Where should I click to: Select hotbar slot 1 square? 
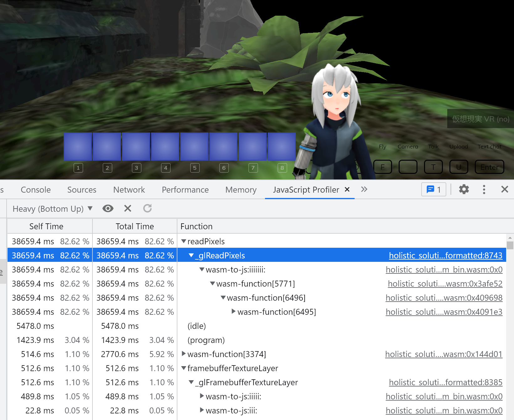(78, 147)
